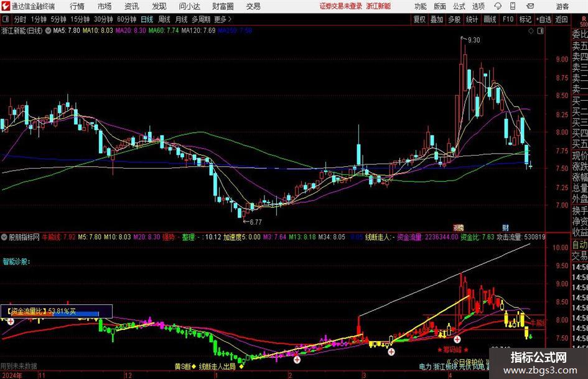The height and width of the screenshot is (379, 588).
Task: Open the 功能 menu
Action: coord(420,6)
